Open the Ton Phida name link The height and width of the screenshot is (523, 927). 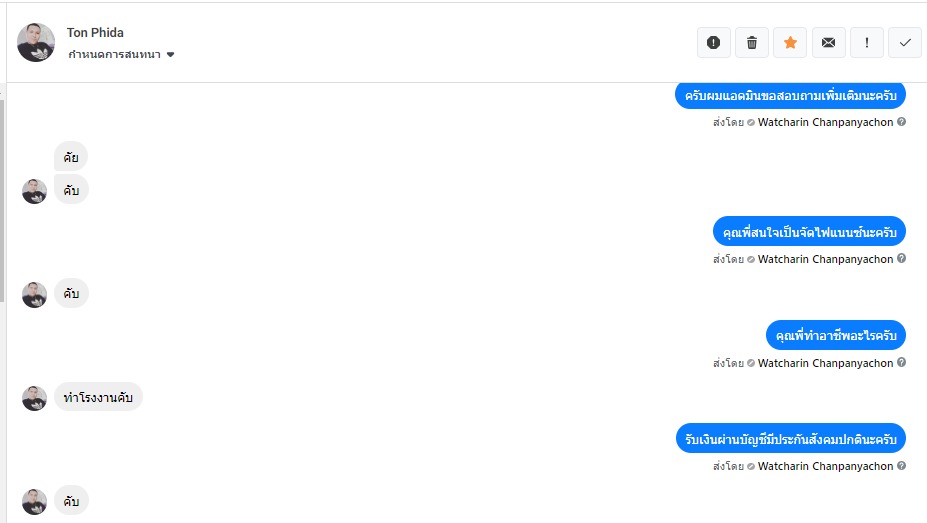(95, 33)
